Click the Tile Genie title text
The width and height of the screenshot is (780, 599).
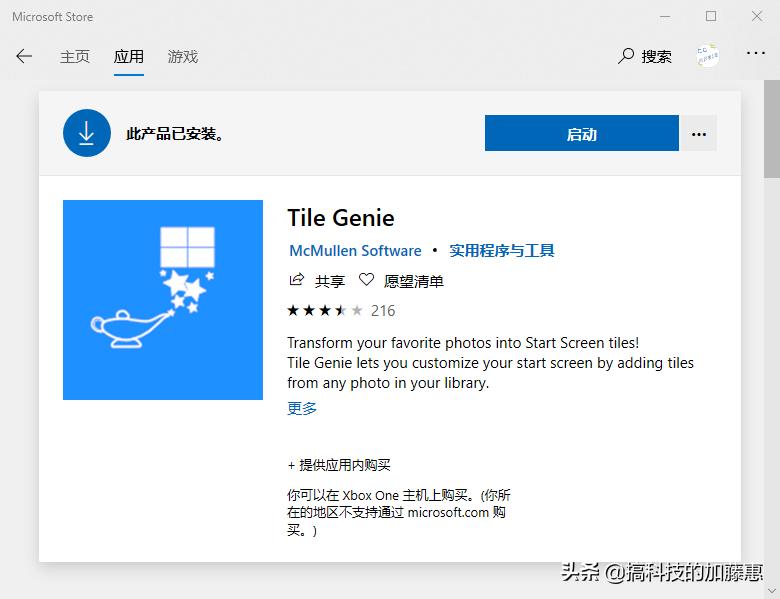341,218
